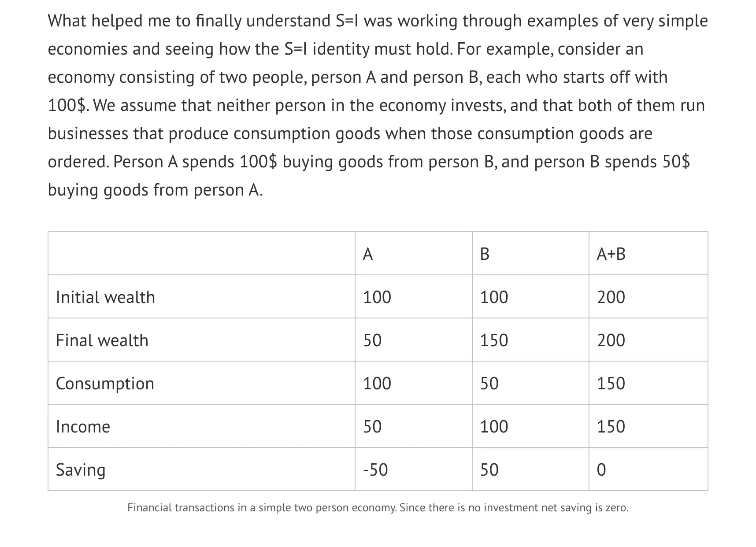Viewport: 756px width, 547px height.
Task: Click the 'Saving' row label
Action: [81, 470]
